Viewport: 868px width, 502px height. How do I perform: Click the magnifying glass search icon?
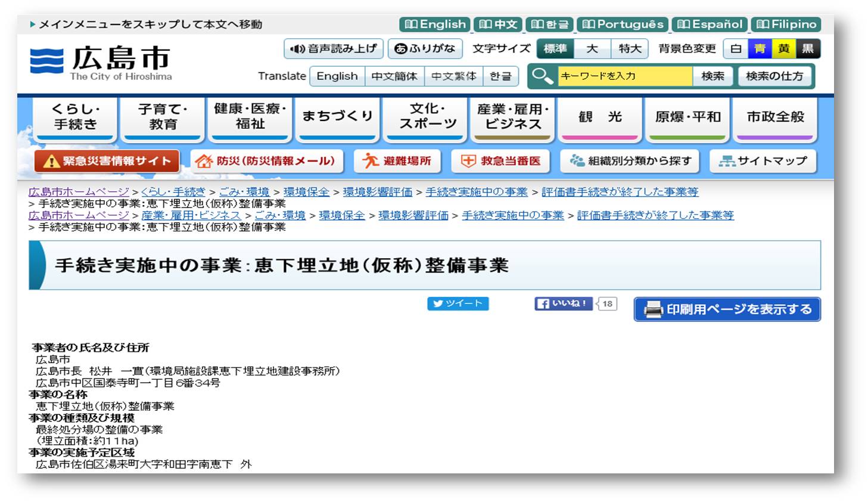click(x=542, y=76)
